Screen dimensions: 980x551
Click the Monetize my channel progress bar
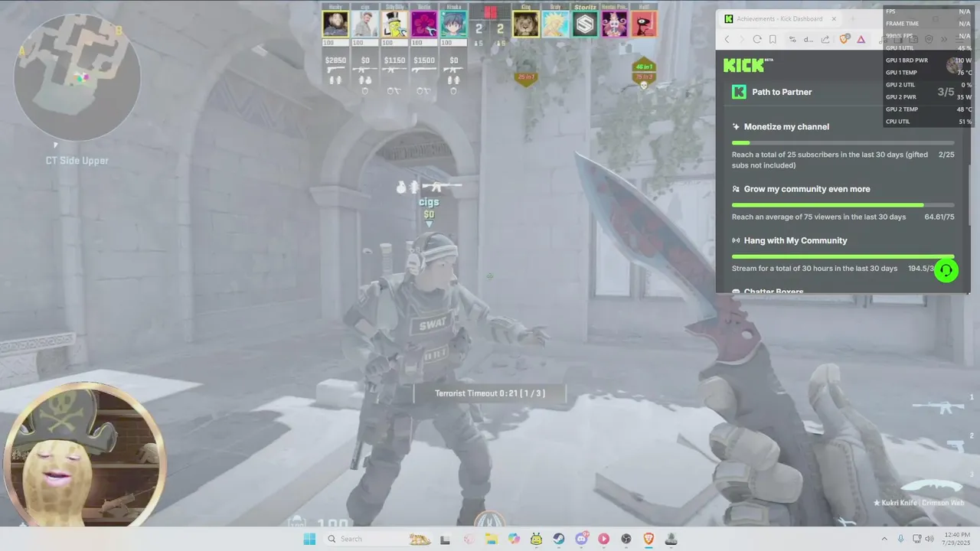[x=843, y=143]
